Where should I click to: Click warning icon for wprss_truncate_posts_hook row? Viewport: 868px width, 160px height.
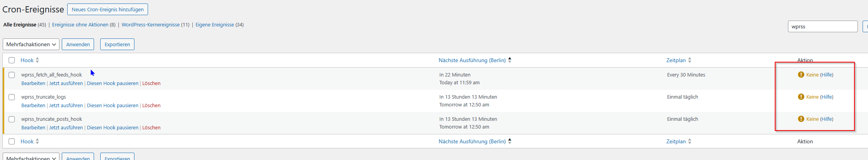(x=801, y=119)
